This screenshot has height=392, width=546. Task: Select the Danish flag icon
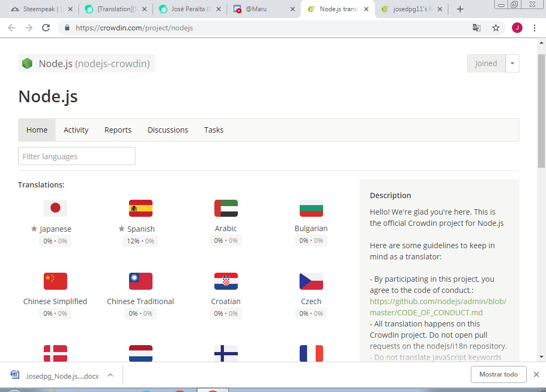point(55,354)
